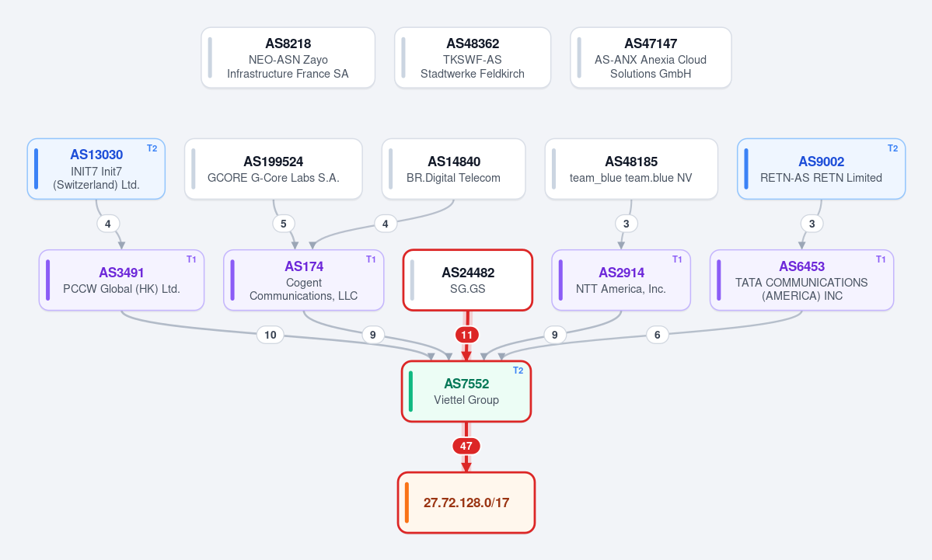Open the AS47147 Anexia Cloud Solutions node

coord(651,57)
